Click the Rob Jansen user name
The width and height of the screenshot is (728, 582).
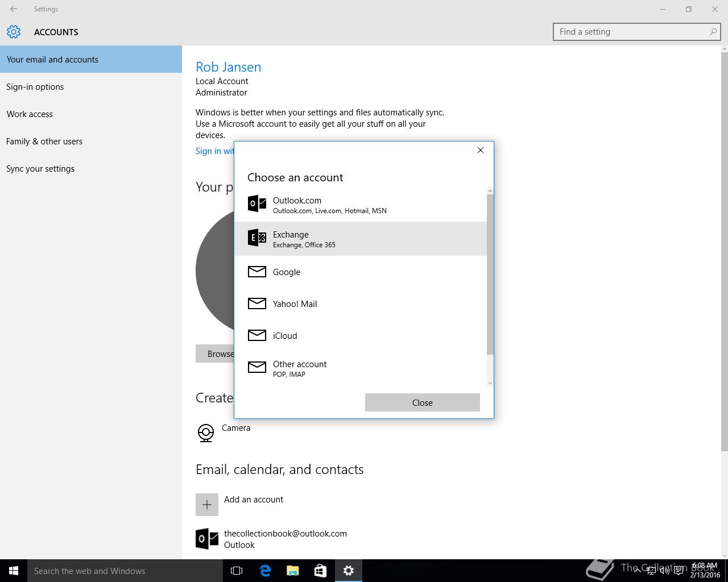tap(229, 66)
